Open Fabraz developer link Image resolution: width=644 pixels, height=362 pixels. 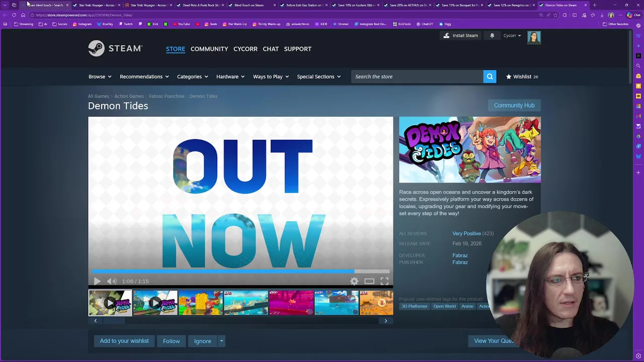click(460, 255)
